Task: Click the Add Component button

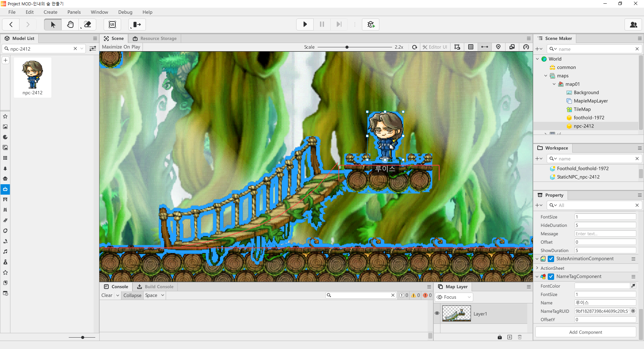Action: point(586,332)
